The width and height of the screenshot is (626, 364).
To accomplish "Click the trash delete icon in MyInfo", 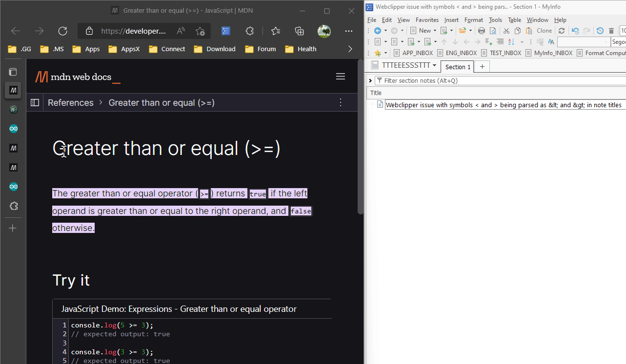I will tap(611, 31).
